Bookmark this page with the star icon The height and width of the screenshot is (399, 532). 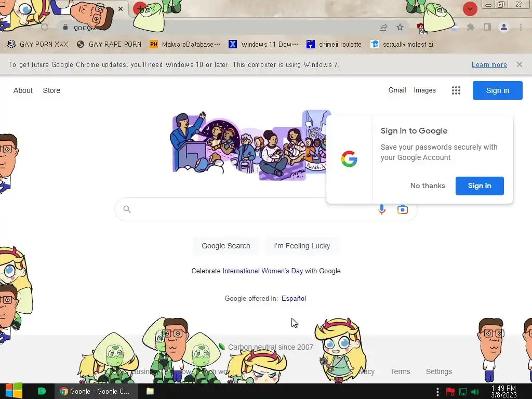pos(401,27)
